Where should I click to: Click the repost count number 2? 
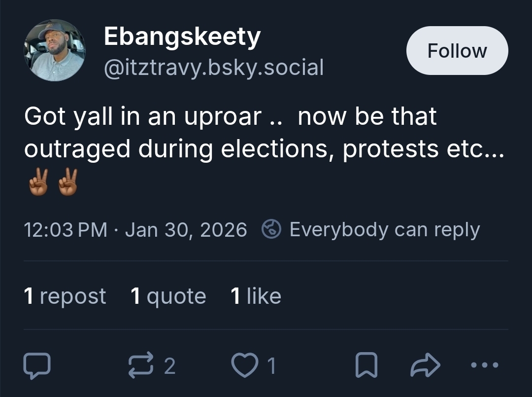click(169, 366)
